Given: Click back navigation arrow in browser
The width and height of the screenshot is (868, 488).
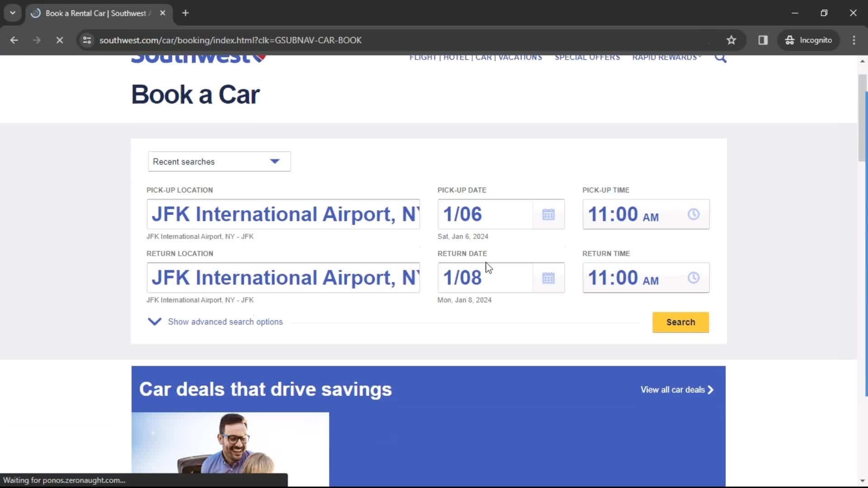Looking at the screenshot, I should [x=14, y=40].
